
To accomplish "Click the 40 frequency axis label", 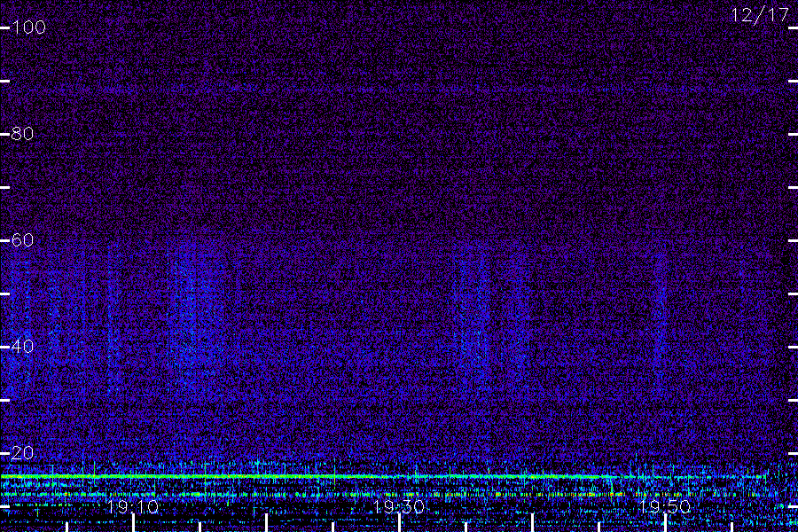I will pos(22,346).
